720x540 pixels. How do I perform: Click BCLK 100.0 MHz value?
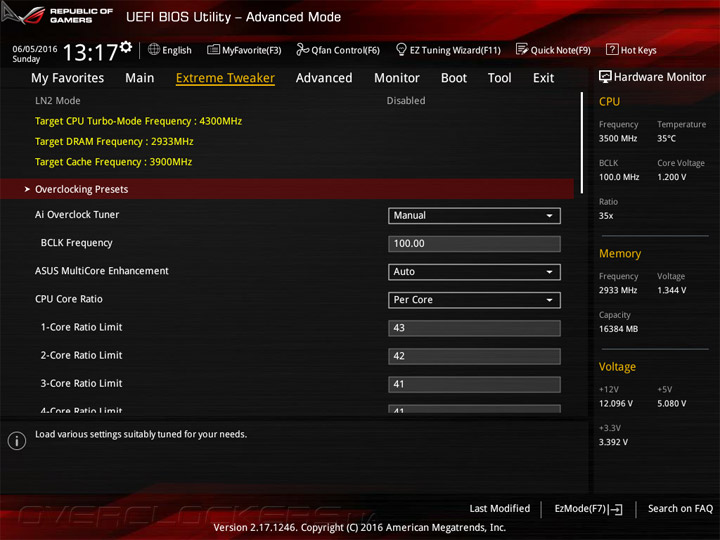619,177
